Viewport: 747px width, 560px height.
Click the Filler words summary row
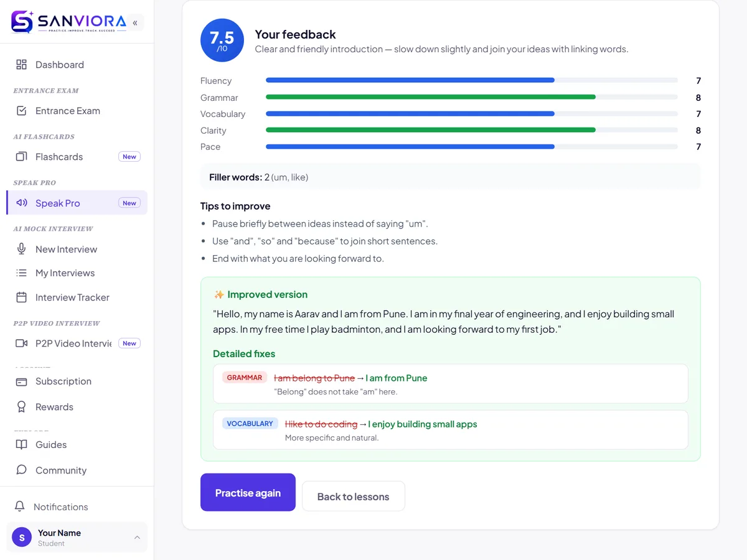[x=451, y=177]
